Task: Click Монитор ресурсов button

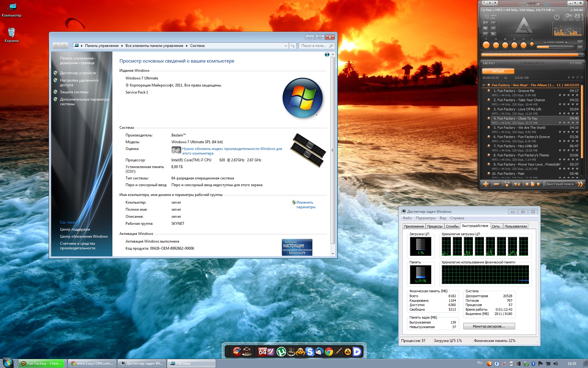Action: 489,326
